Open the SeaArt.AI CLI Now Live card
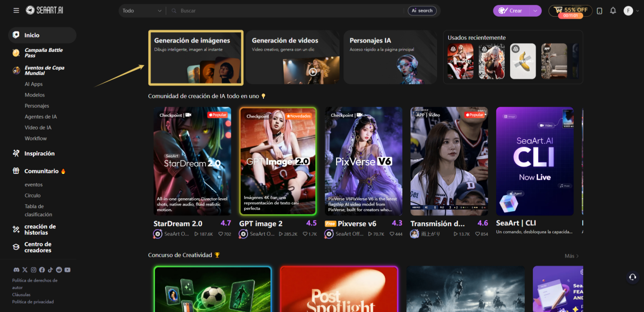 pos(535,161)
